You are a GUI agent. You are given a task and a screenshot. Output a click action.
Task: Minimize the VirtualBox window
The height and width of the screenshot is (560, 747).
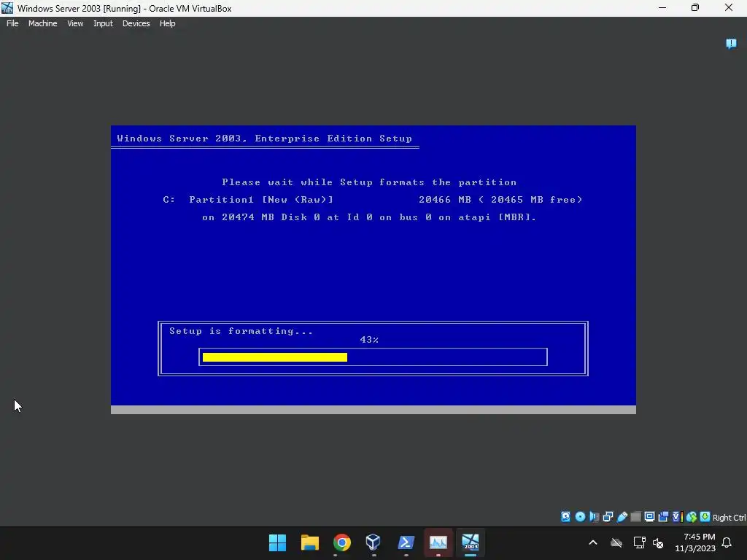(x=662, y=8)
